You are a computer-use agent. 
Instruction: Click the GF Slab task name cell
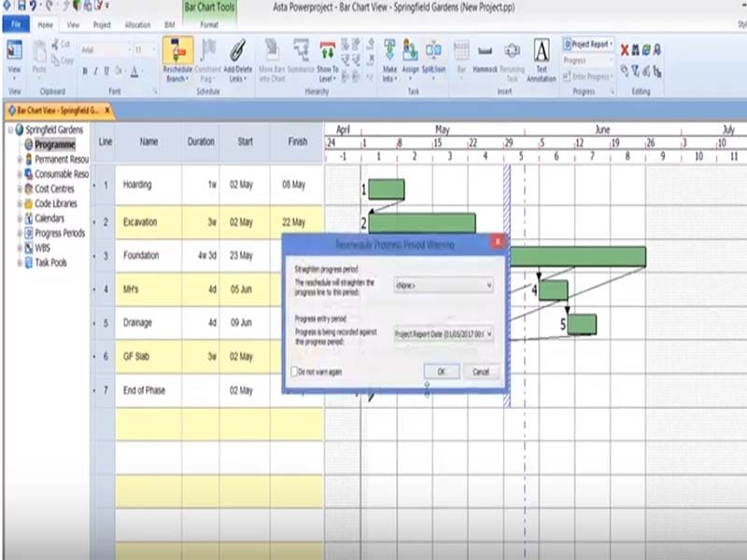tap(148, 357)
